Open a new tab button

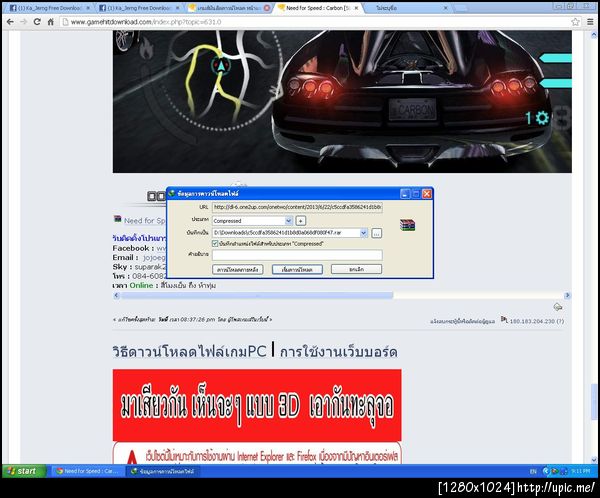point(461,8)
